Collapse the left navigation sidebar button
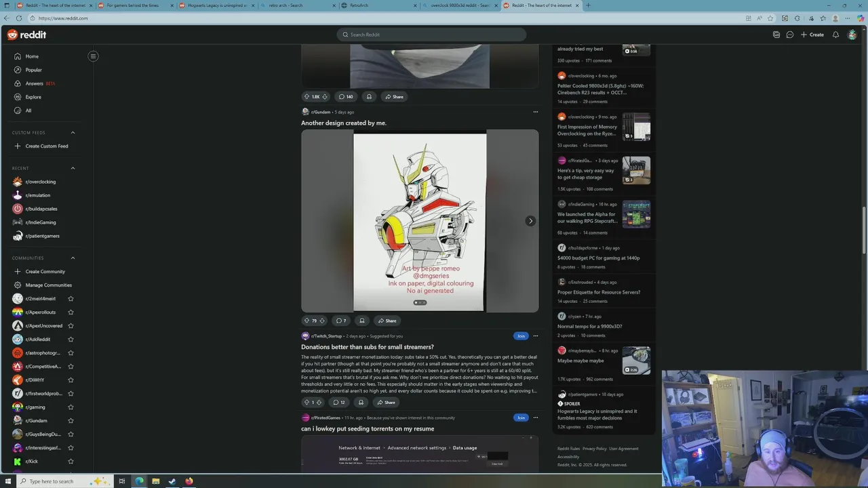Viewport: 868px width, 488px height. [93, 56]
